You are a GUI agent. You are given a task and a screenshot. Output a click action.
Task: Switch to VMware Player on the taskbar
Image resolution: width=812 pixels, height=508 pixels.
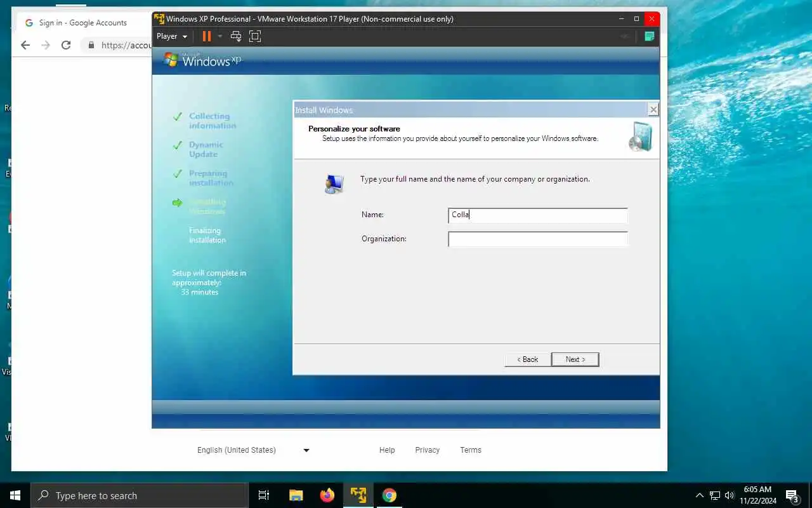point(358,495)
